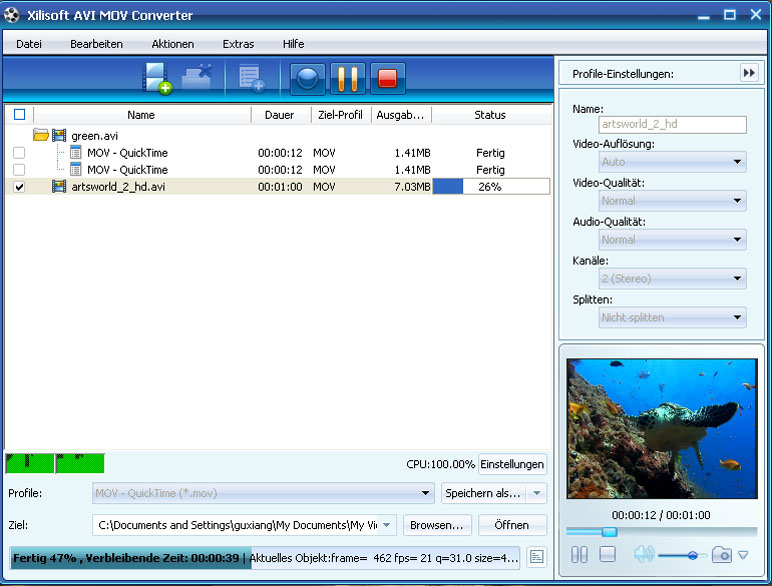Open the Speichern als arrow menu
The width and height of the screenshot is (772, 586).
coord(537,493)
